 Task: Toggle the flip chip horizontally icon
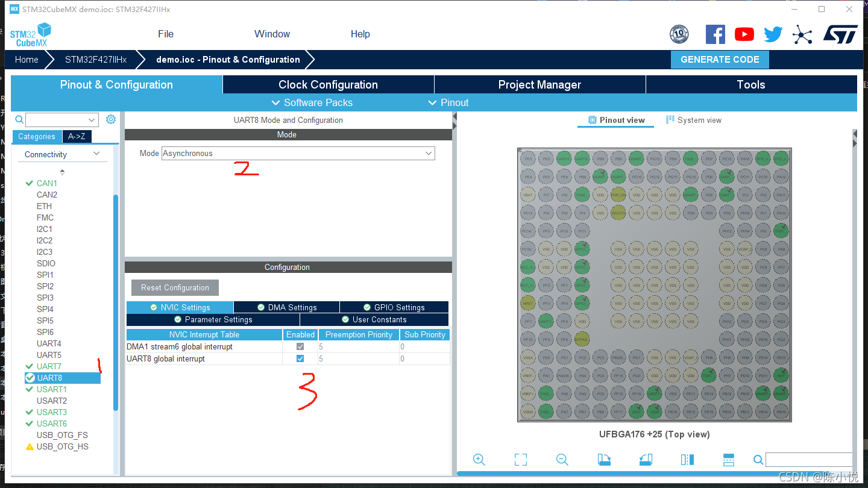(x=687, y=460)
